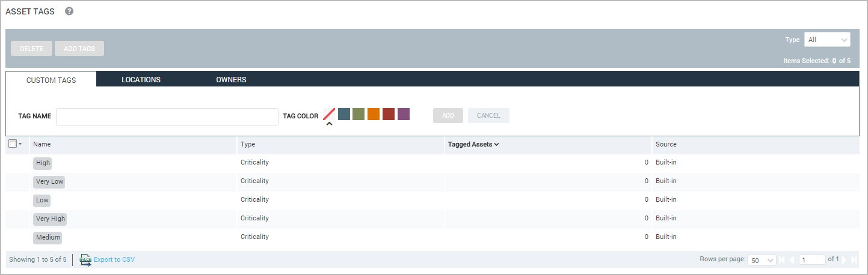Switch to the Custom Tags tab
Screen dimensions: 868x275
coord(51,80)
